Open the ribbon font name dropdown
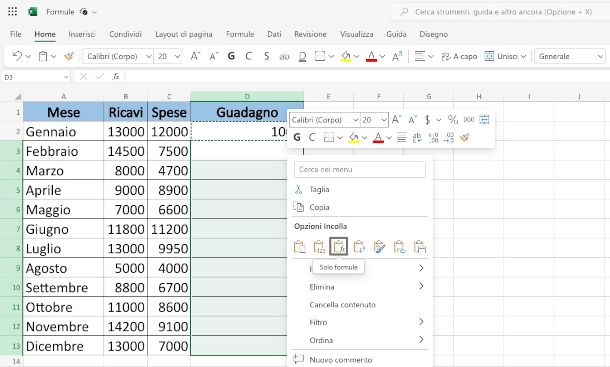This screenshot has width=610, height=367. click(x=149, y=56)
